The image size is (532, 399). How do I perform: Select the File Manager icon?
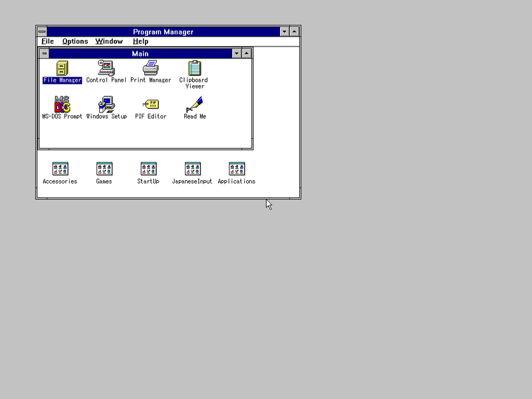pyautogui.click(x=62, y=68)
